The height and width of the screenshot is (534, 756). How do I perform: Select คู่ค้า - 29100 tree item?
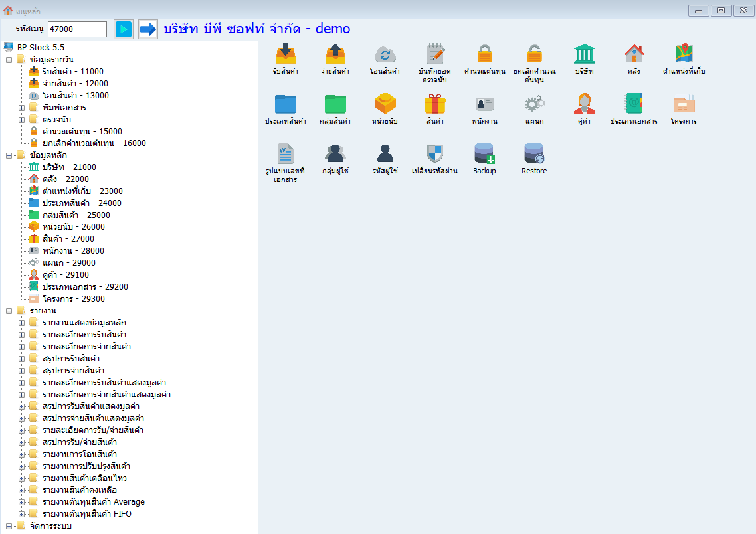click(66, 275)
